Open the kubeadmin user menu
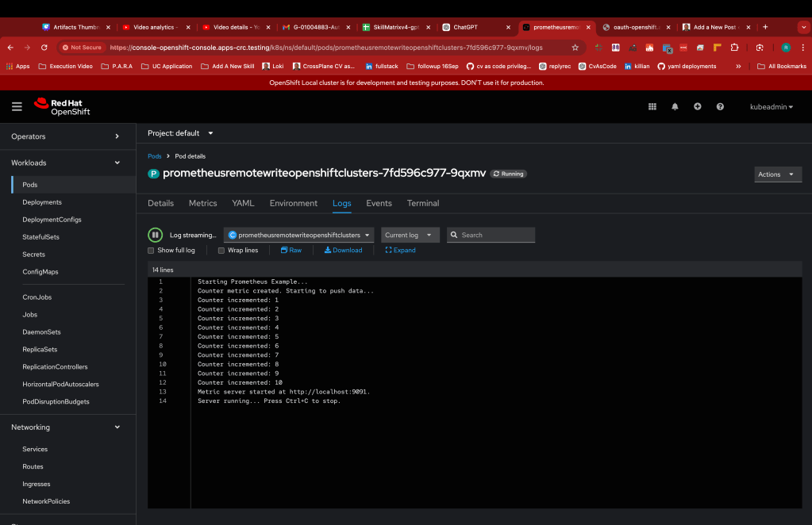 tap(771, 106)
